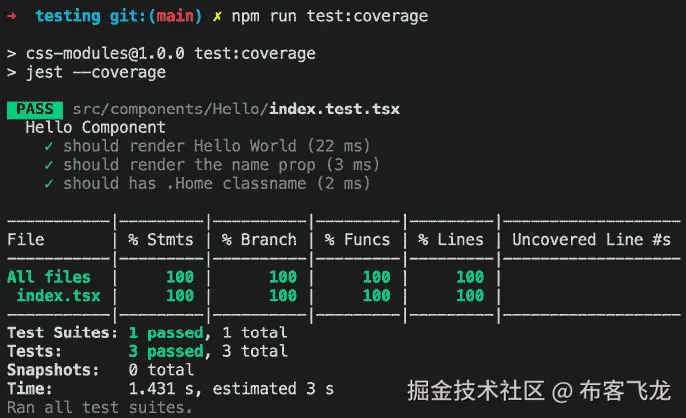Click the 'css-modules@1.0.0 test:coverage' line

(171, 53)
